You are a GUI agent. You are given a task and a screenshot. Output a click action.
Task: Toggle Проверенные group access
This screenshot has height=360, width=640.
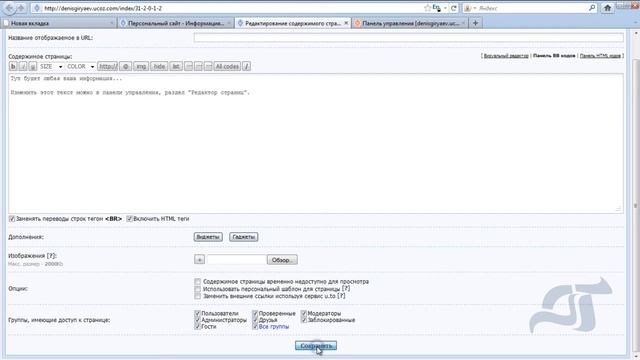pos(255,313)
